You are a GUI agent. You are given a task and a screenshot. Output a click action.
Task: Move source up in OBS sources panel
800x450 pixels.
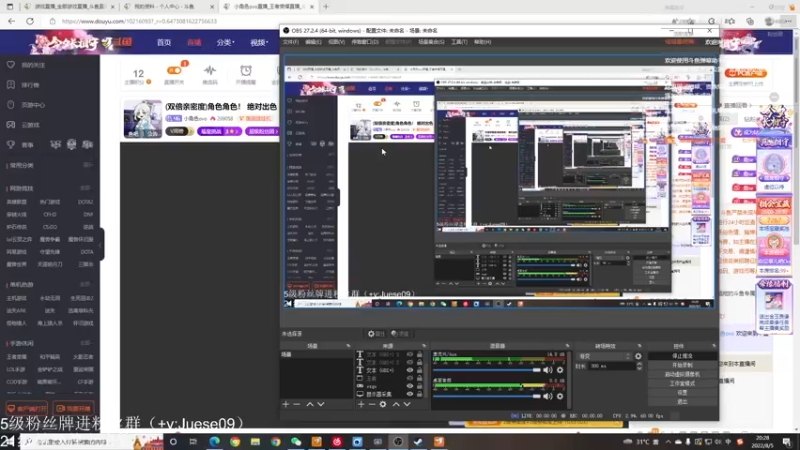396,404
